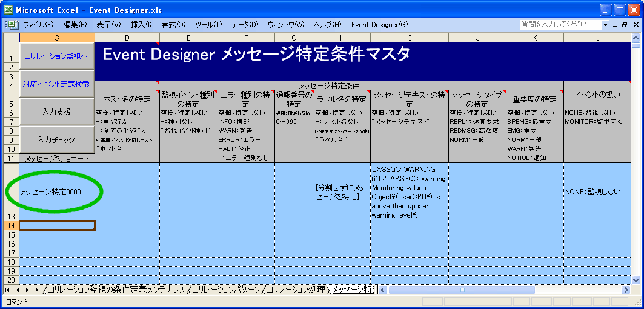Image resolution: width=644 pixels, height=309 pixels.
Task: Open the データ(D) menu
Action: tap(244, 25)
